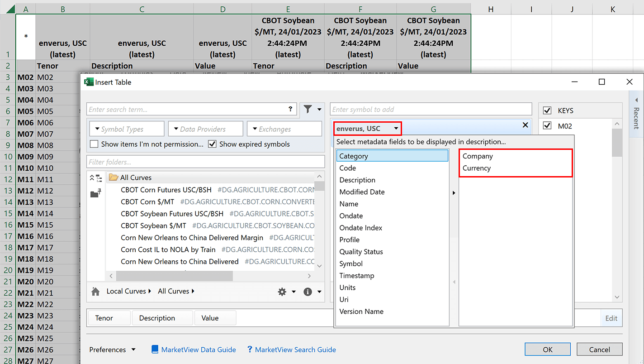Click the curve list vertical scrollbar

coord(320,186)
